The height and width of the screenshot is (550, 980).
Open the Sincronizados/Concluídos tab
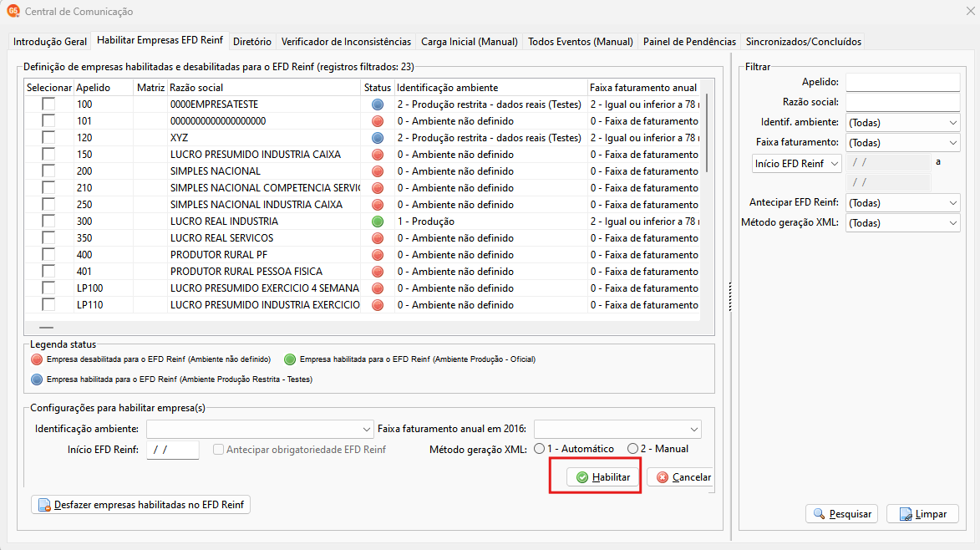pyautogui.click(x=803, y=42)
